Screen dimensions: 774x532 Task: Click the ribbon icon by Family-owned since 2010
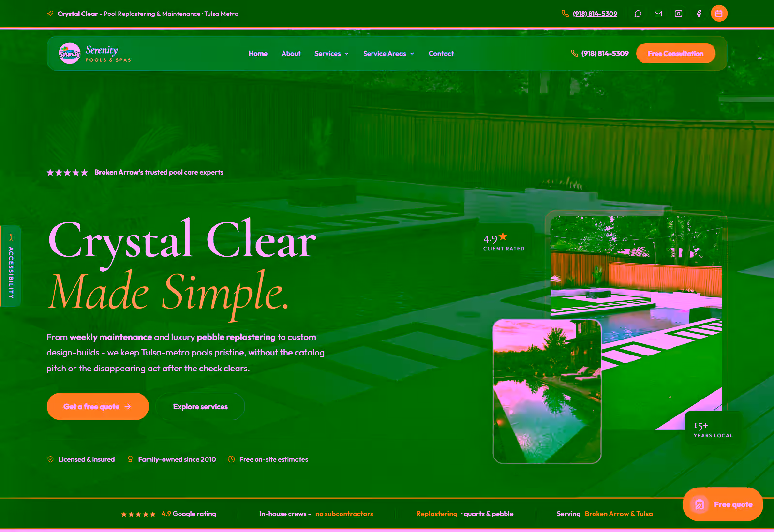tap(130, 459)
